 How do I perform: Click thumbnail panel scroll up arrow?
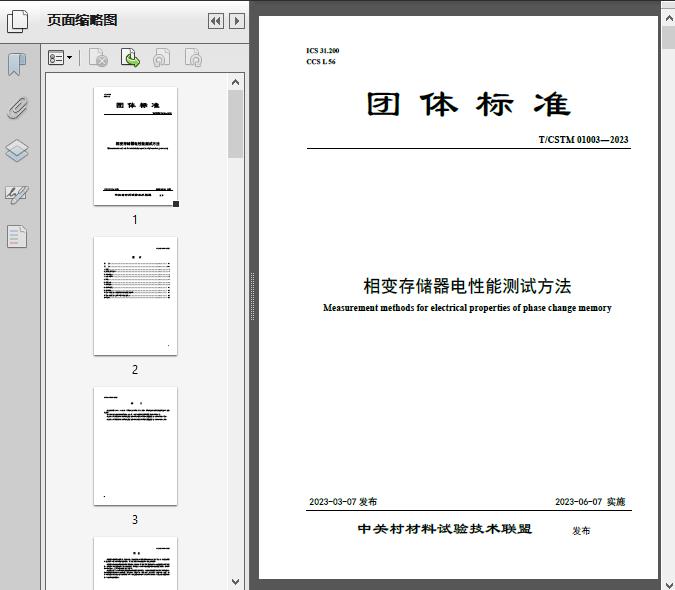click(235, 82)
